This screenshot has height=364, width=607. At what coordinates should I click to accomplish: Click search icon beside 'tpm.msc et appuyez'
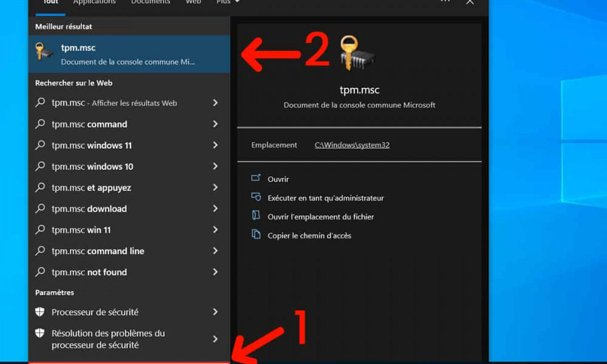40,187
